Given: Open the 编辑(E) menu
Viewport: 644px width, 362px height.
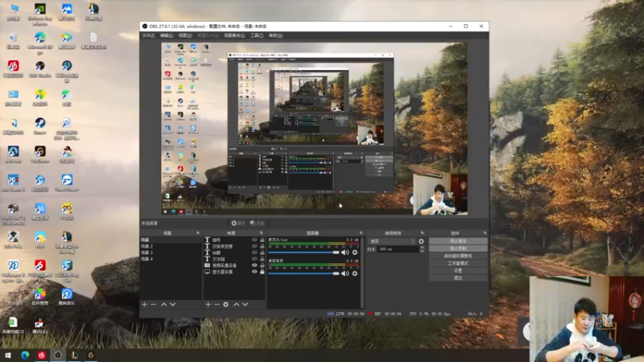Looking at the screenshot, I should pos(167,35).
